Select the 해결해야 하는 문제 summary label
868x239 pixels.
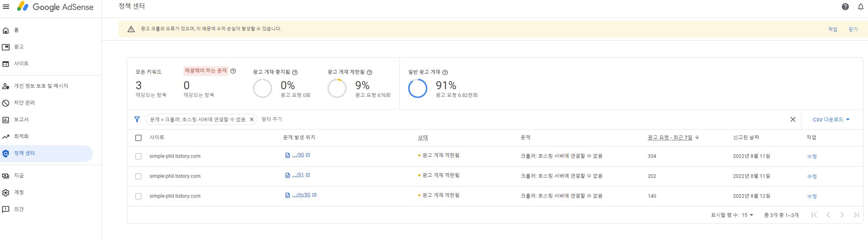point(206,71)
